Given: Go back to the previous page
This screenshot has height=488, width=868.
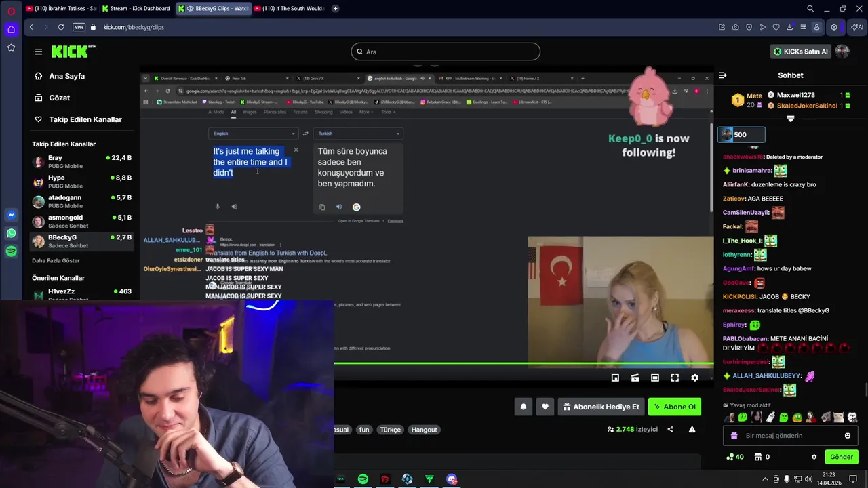Looking at the screenshot, I should (31, 27).
